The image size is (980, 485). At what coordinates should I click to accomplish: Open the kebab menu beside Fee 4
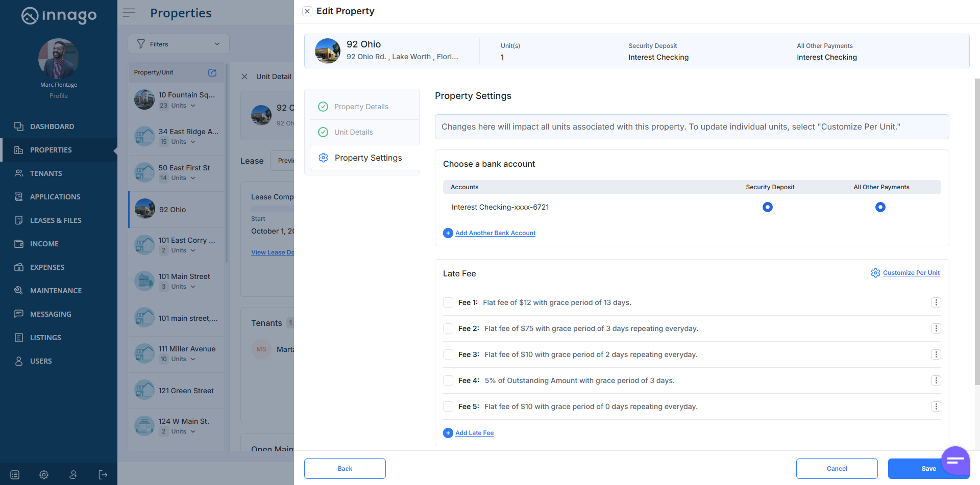click(936, 380)
